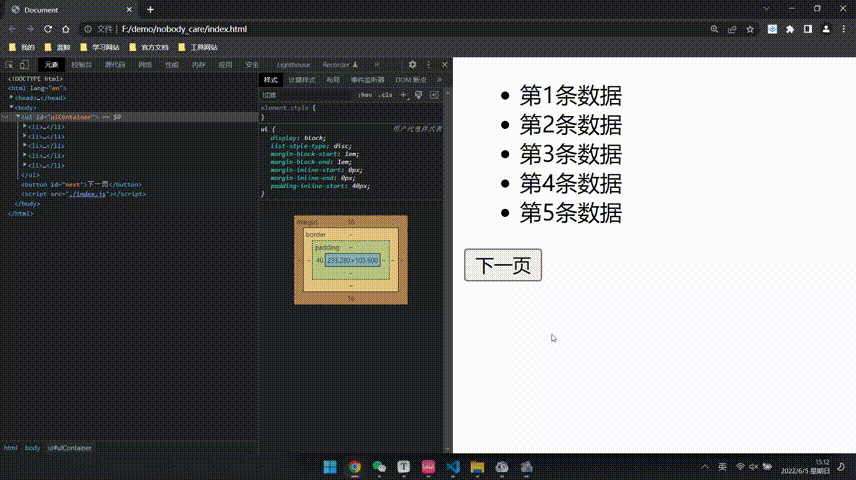Expand the fifth li node

click(x=25, y=165)
